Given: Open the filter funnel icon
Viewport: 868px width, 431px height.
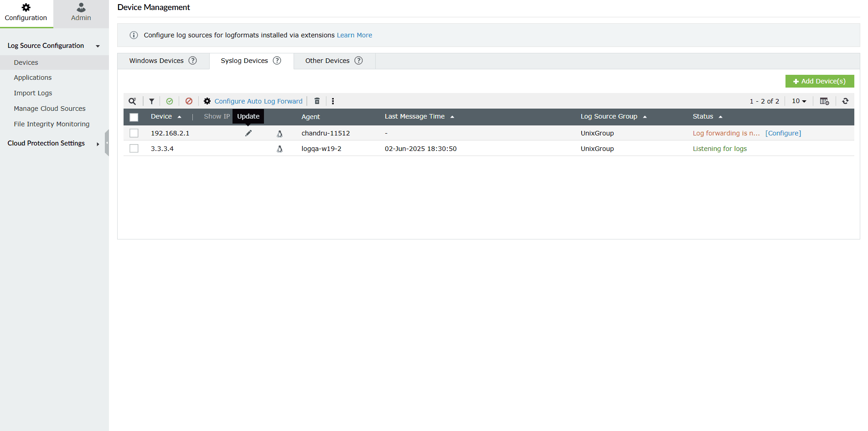Looking at the screenshot, I should [x=152, y=101].
